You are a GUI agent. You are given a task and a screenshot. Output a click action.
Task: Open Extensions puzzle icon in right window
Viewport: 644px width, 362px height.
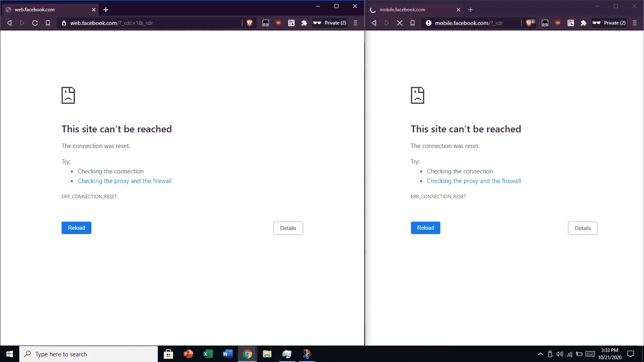point(584,23)
